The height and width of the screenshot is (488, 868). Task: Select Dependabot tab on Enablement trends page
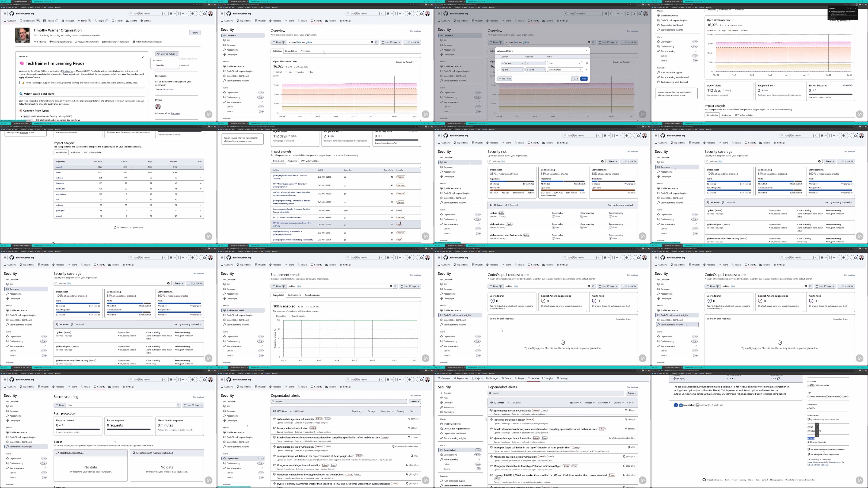(278, 295)
